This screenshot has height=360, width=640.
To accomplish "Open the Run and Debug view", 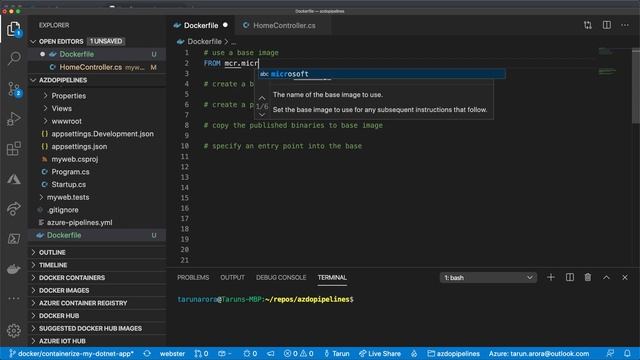I will pos(14,119).
